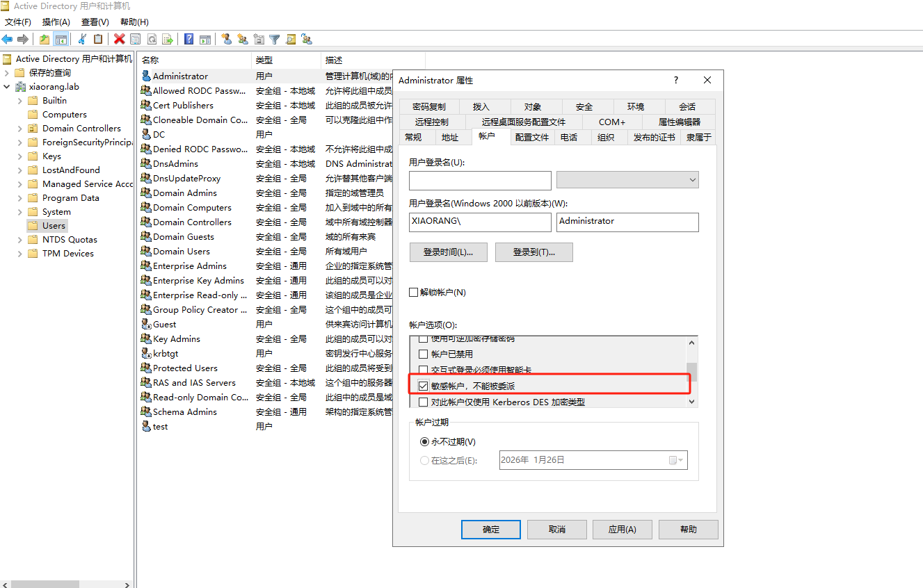Switch to the 属性编辑器 tab
The image size is (923, 588).
pyautogui.click(x=680, y=122)
